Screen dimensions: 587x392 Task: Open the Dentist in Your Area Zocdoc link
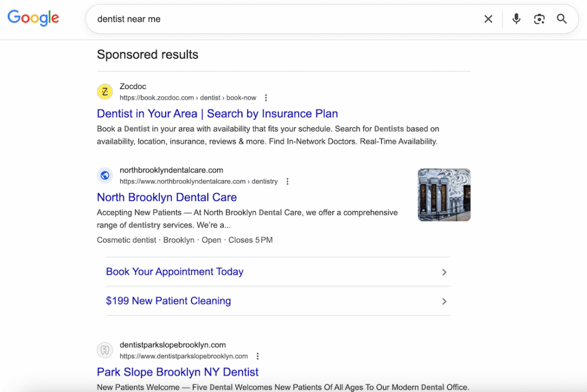[217, 113]
